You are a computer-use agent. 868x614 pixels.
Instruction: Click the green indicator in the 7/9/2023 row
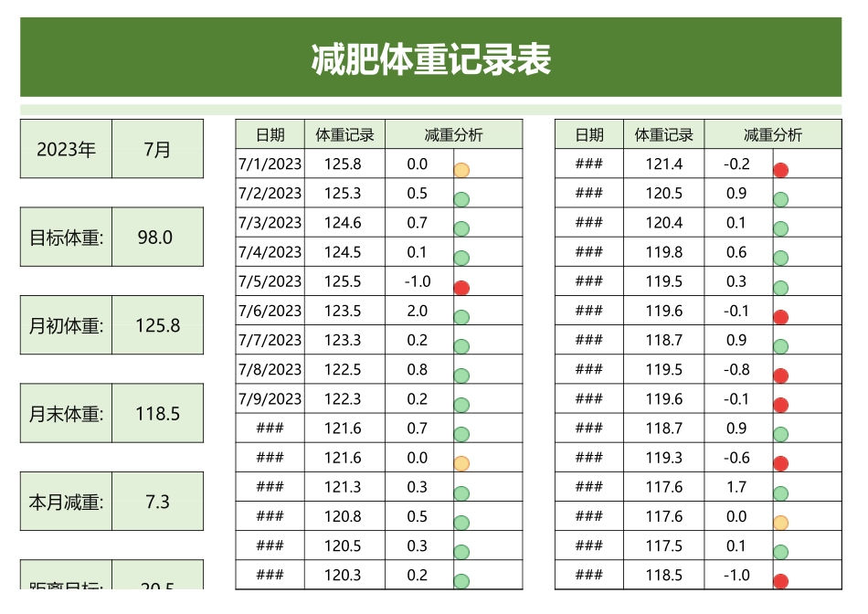coord(461,406)
